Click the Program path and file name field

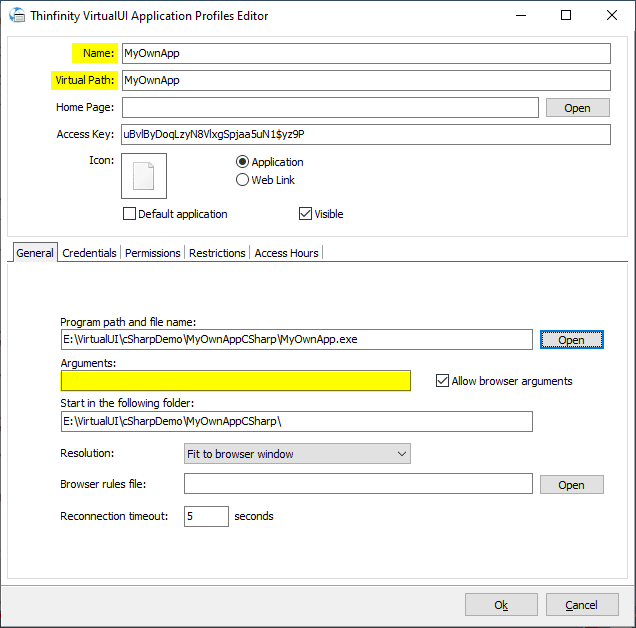click(x=297, y=339)
